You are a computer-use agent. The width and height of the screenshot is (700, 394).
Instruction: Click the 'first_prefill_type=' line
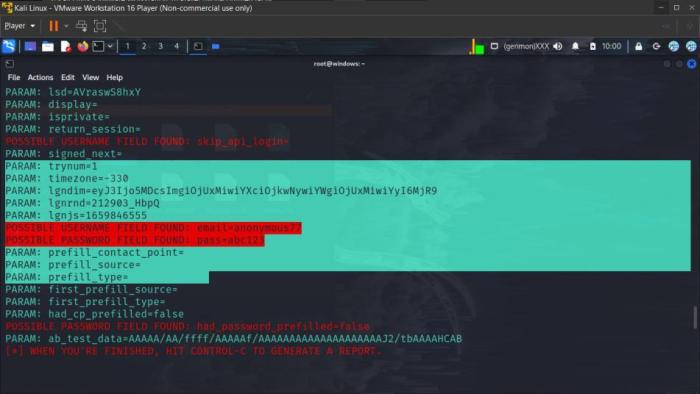coord(85,302)
